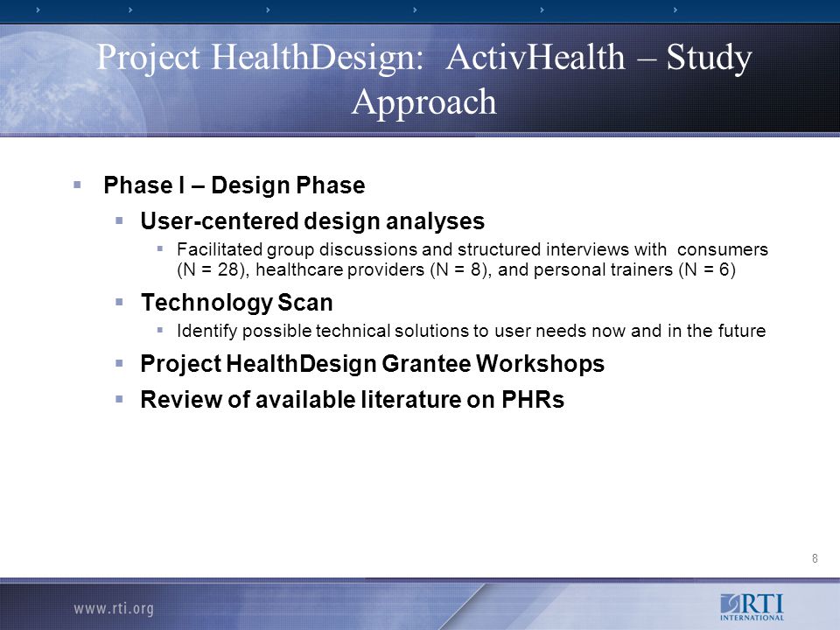This screenshot has height=630, width=840.
Task: Click the 'Facilitated group discussions' sentence
Action: pos(472,259)
